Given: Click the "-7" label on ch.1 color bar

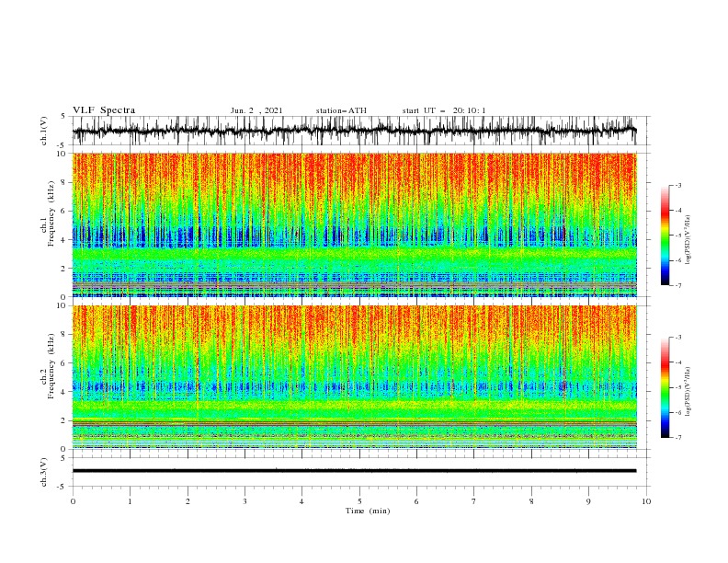Looking at the screenshot, I should coord(677,285).
